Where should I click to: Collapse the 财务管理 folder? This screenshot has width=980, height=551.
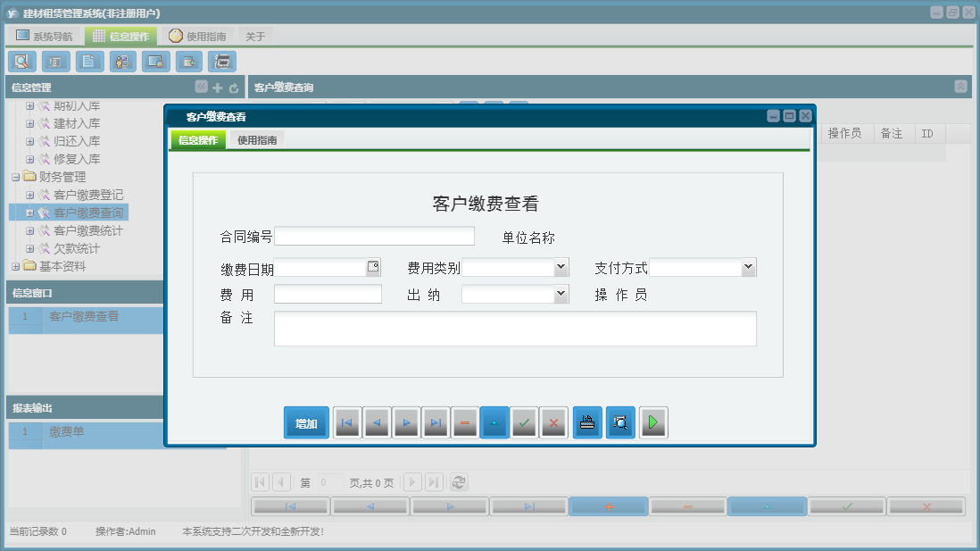point(16,177)
